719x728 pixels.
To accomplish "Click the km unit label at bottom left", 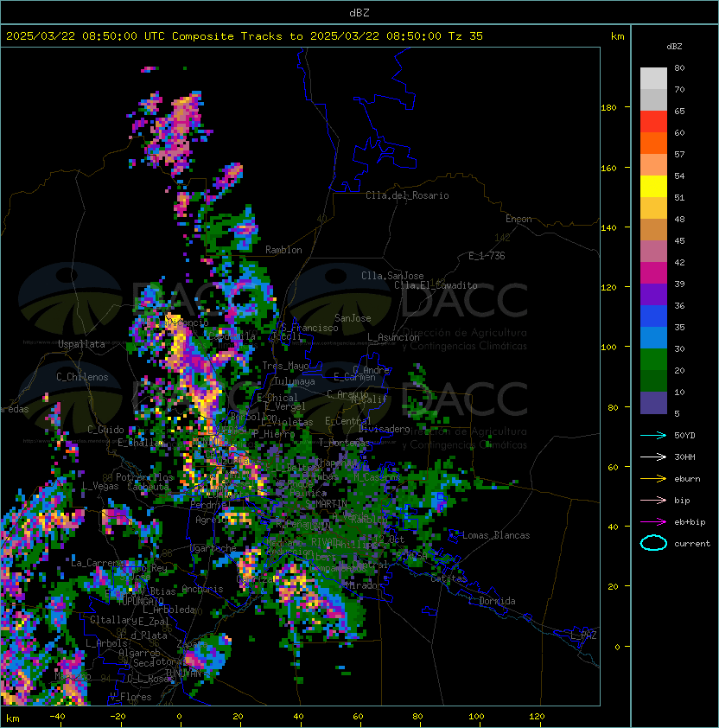I will pos(13,718).
